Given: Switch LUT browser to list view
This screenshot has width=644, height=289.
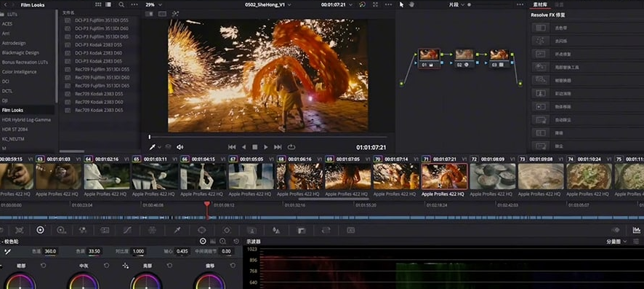Looking at the screenshot, I should tap(108, 4).
